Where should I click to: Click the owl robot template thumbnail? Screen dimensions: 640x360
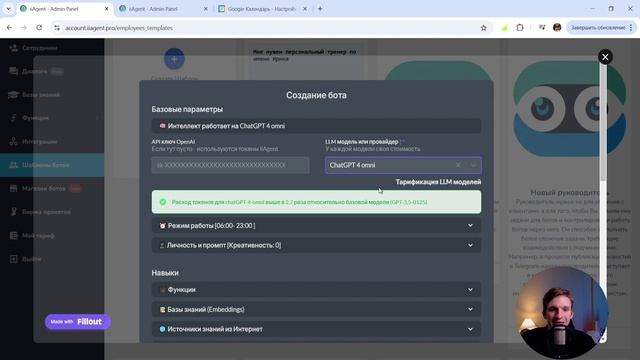569,109
